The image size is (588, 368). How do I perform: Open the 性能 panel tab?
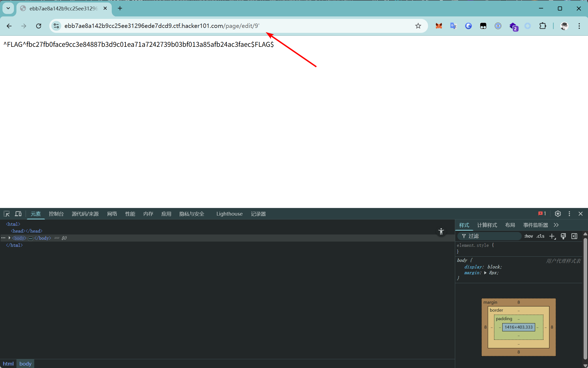(x=130, y=214)
